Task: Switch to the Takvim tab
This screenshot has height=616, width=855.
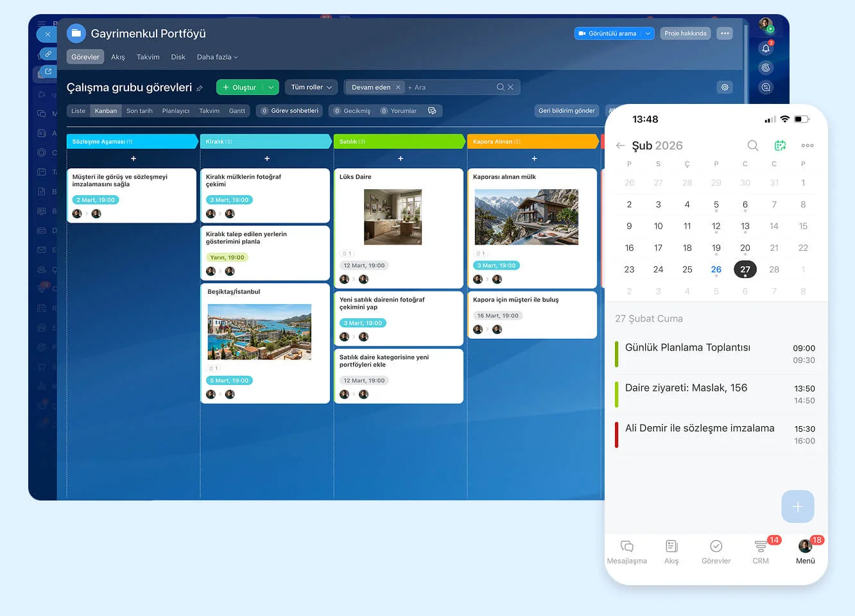Action: point(148,56)
